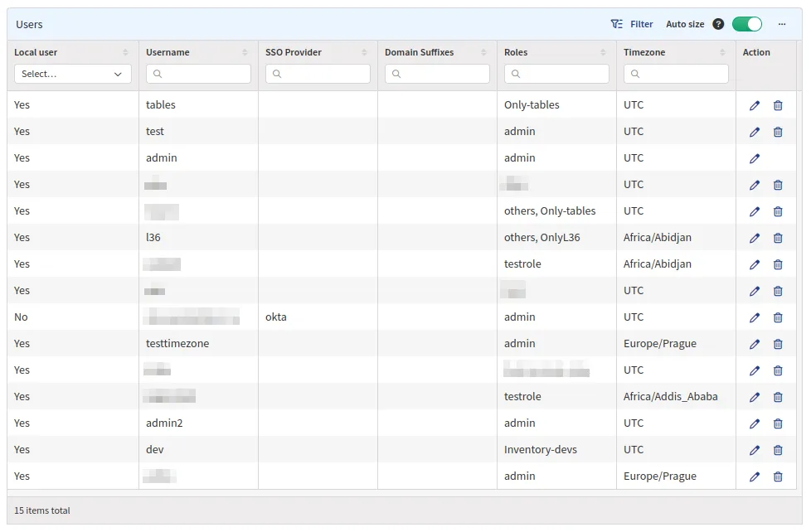Click the Roles search field

click(x=556, y=74)
